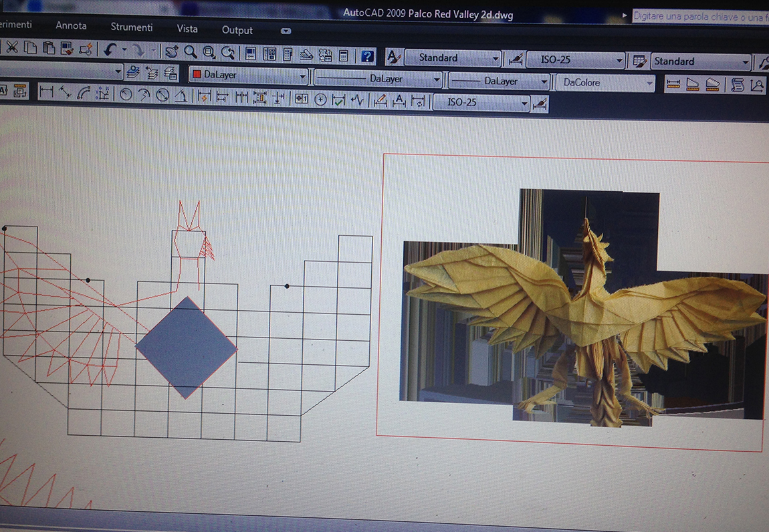Screen dimensions: 769x532
Task: Select the Angular dimension tool
Action: pyautogui.click(x=181, y=95)
